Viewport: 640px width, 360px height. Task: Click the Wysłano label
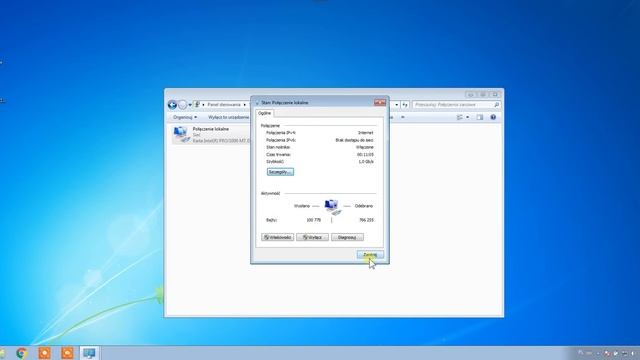[x=302, y=206]
